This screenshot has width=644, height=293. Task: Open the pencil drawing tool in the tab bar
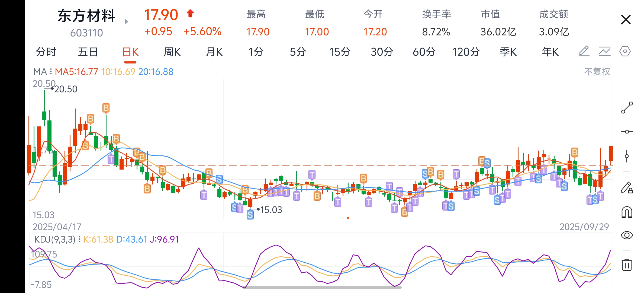coord(584,51)
